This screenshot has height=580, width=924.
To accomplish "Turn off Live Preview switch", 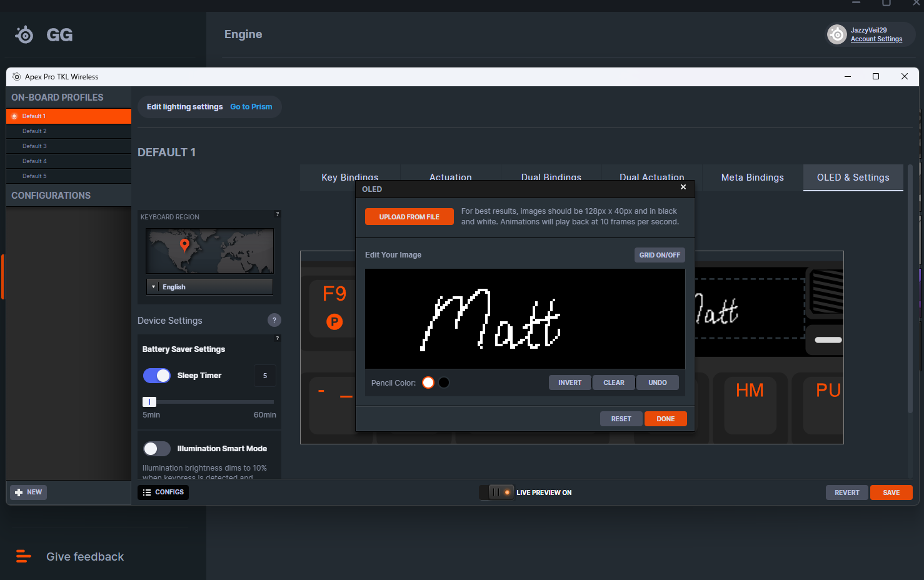I will [497, 492].
